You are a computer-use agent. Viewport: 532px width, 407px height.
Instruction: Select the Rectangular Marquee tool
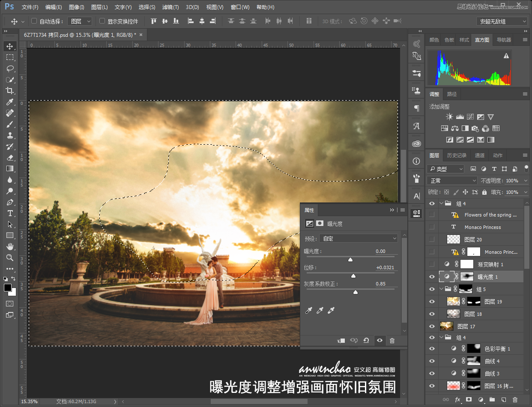(x=9, y=57)
